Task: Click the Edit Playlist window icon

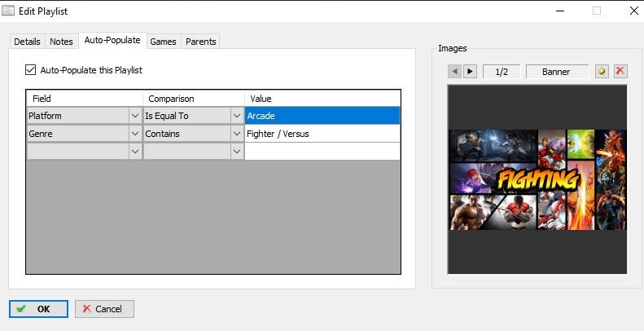Action: pos(8,11)
